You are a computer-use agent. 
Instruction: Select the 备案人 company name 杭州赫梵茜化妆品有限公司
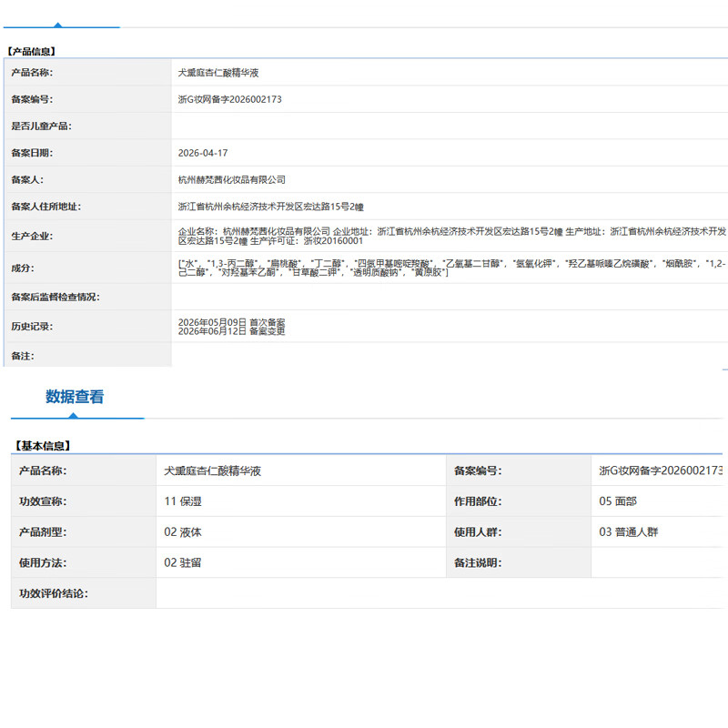pos(232,180)
